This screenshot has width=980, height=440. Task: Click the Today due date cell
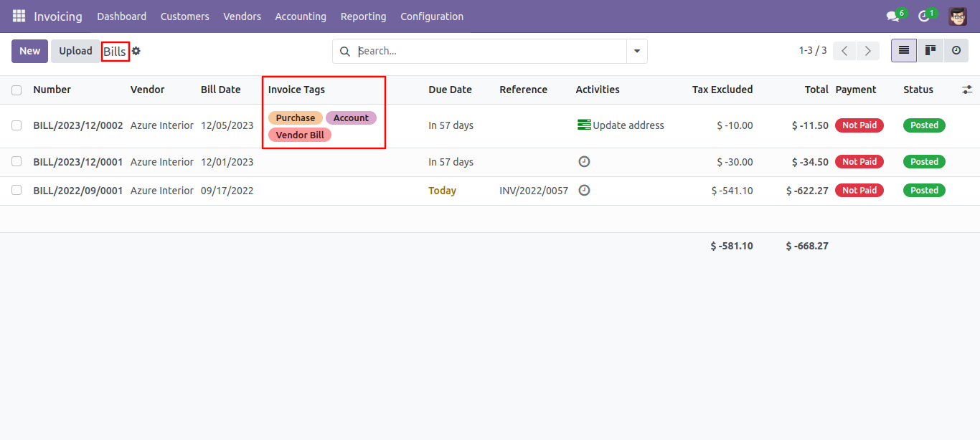coord(442,191)
